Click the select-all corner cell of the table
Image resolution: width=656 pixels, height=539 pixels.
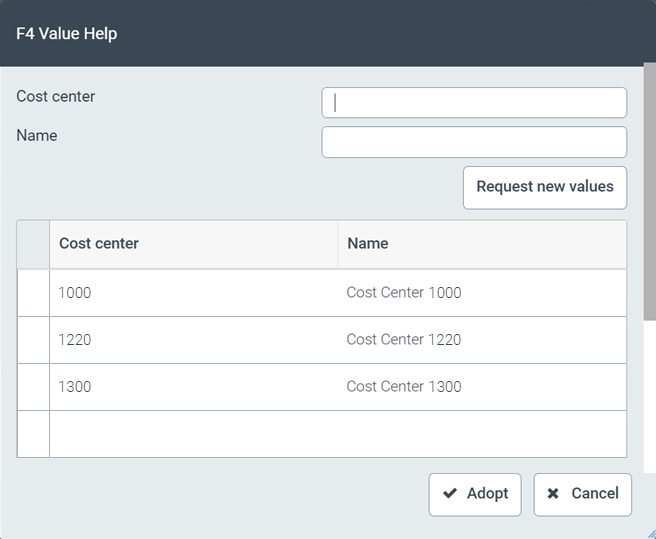click(33, 244)
